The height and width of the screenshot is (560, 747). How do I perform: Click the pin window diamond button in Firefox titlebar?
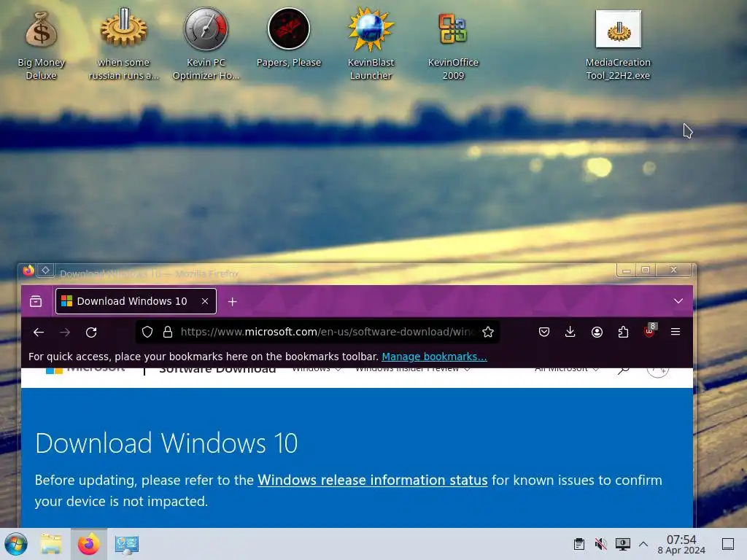coord(46,271)
